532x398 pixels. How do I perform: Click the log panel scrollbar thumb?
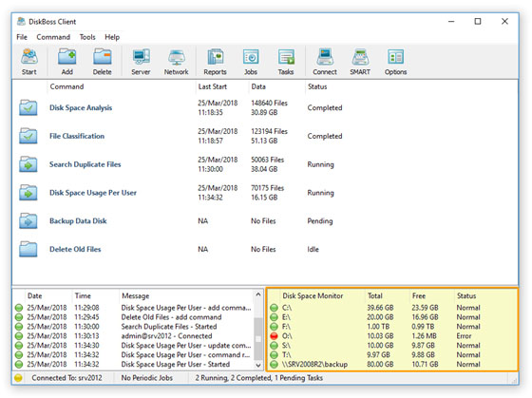258,338
